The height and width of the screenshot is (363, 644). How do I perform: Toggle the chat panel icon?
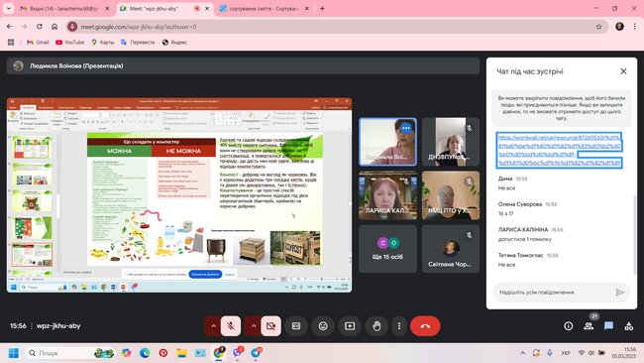pos(608,326)
